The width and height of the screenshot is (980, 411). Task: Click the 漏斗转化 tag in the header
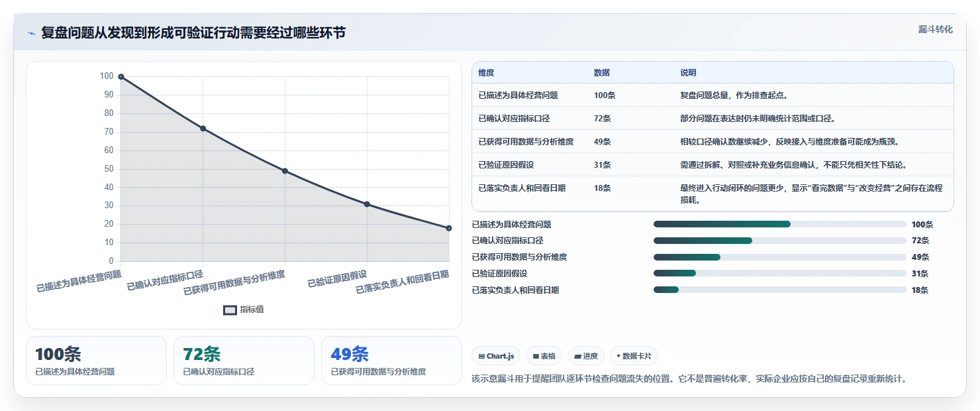pos(936,29)
